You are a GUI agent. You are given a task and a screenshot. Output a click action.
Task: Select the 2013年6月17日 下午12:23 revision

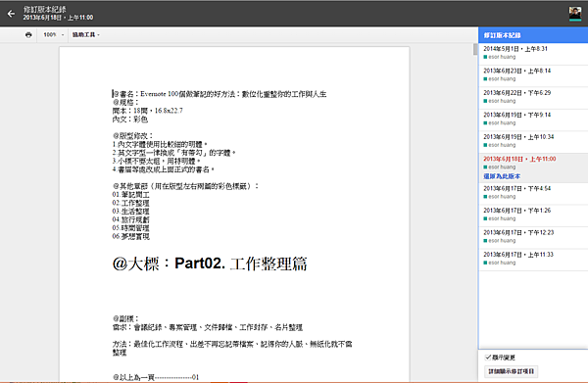[x=533, y=238]
